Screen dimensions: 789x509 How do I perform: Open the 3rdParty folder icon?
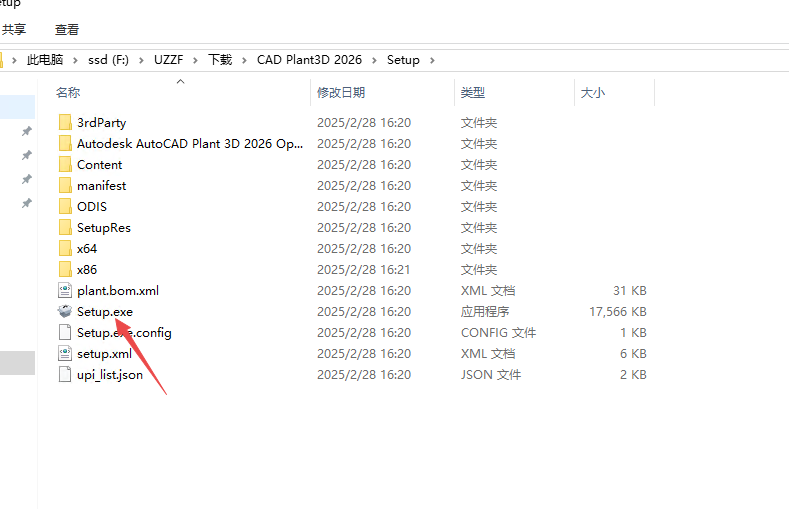[x=65, y=122]
